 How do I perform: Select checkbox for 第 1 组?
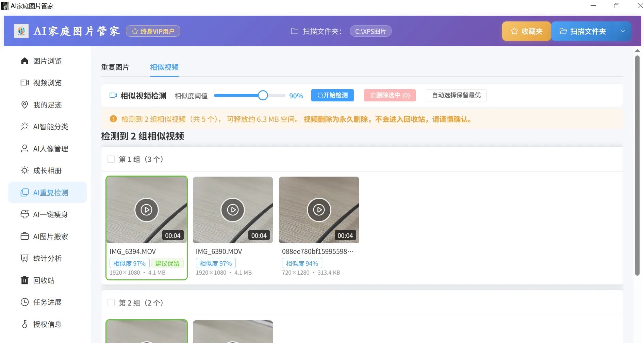point(111,159)
